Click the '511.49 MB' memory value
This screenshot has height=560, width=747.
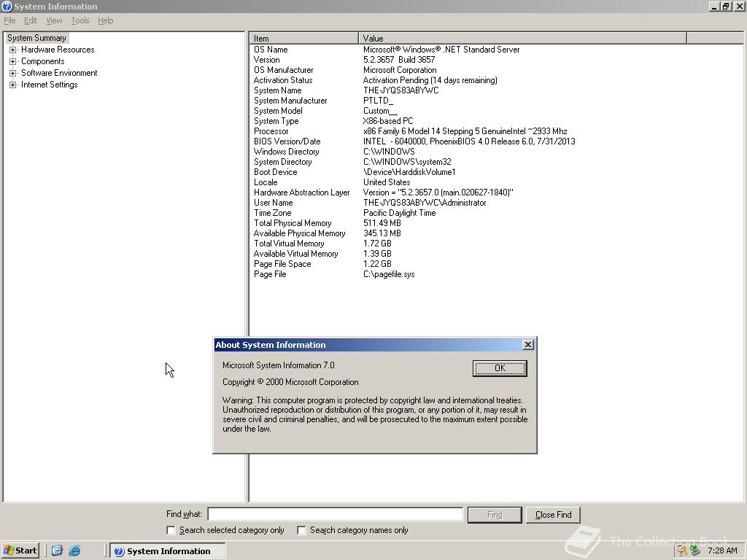point(382,223)
